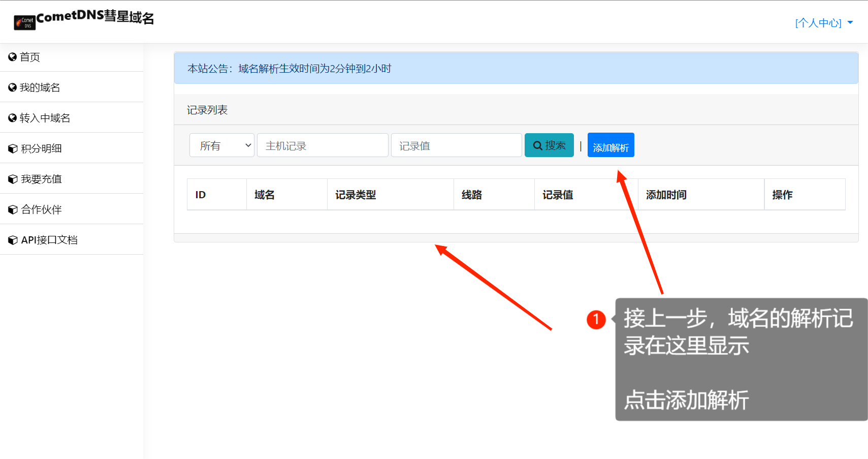Focus the 主机记录 input field
868x459 pixels.
click(x=323, y=146)
